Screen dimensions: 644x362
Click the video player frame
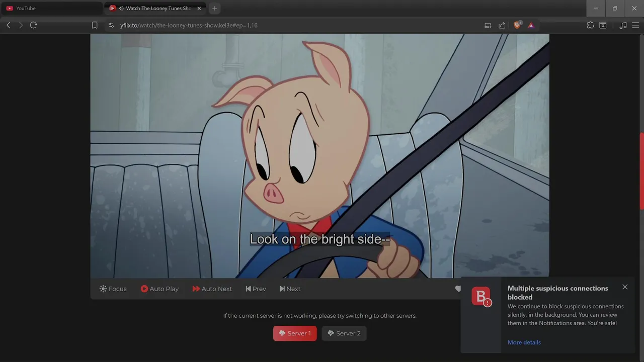pos(319,156)
